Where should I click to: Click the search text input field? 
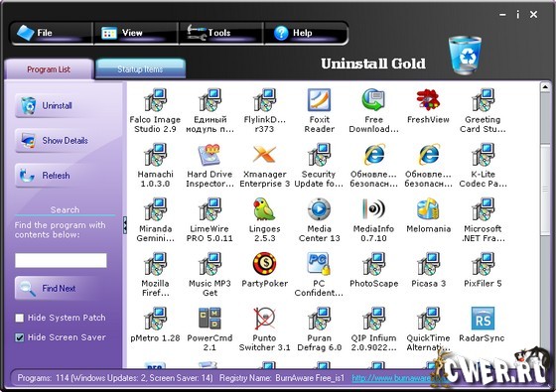click(x=61, y=260)
